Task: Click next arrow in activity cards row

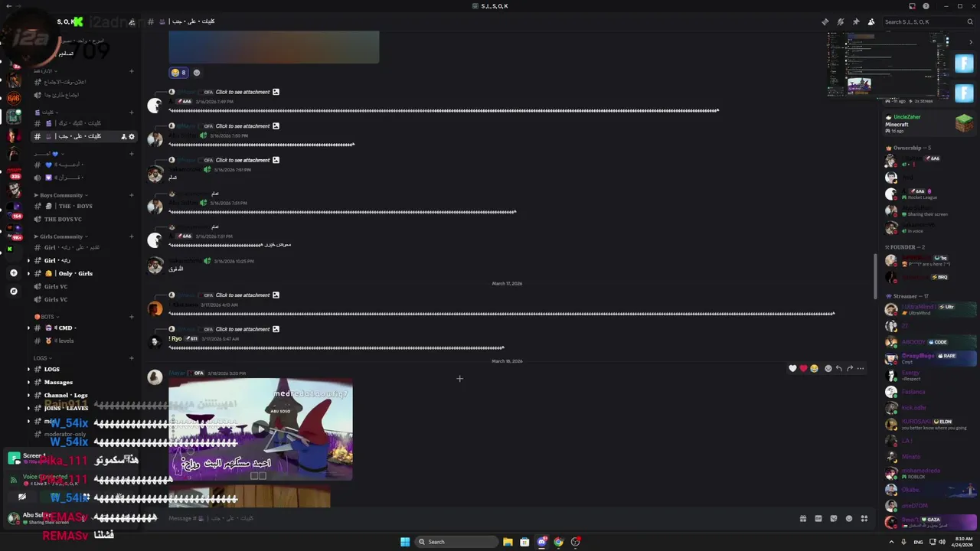Action: tap(970, 41)
